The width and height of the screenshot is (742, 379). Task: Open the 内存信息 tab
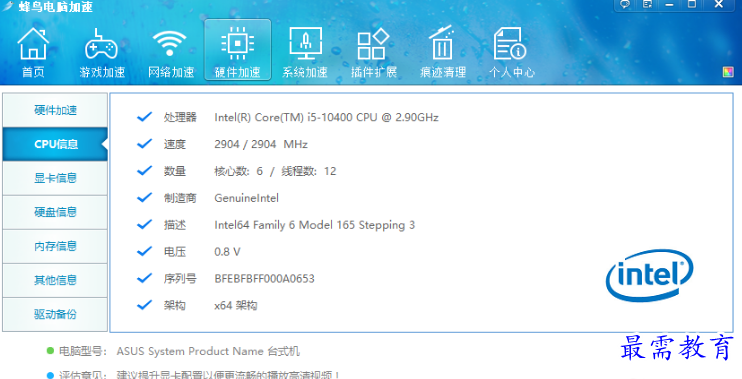pos(55,247)
